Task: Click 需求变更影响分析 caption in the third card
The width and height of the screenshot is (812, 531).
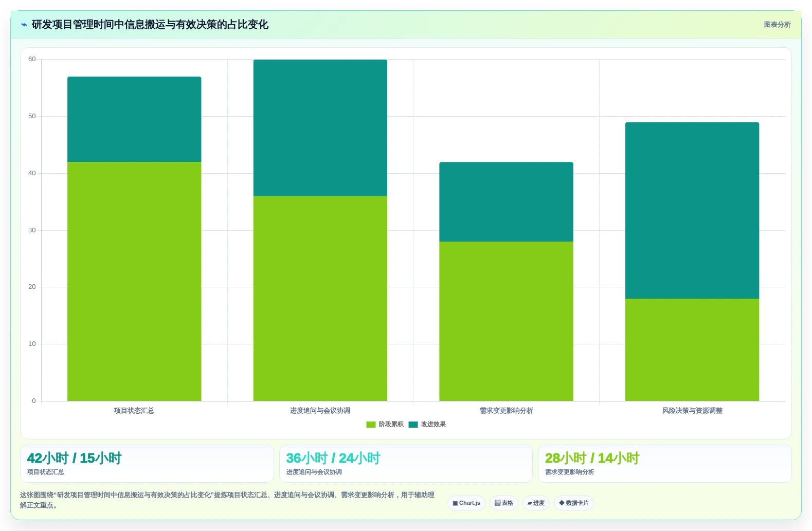Action: point(570,472)
